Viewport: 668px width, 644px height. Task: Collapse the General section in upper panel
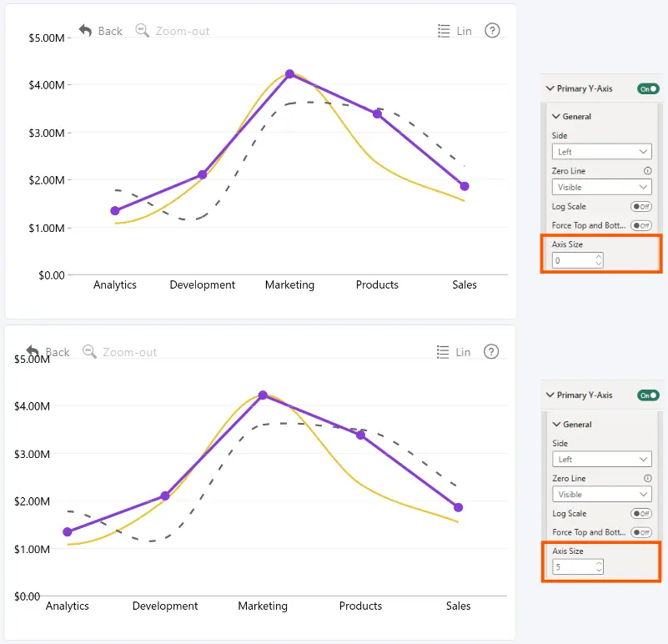[x=556, y=116]
